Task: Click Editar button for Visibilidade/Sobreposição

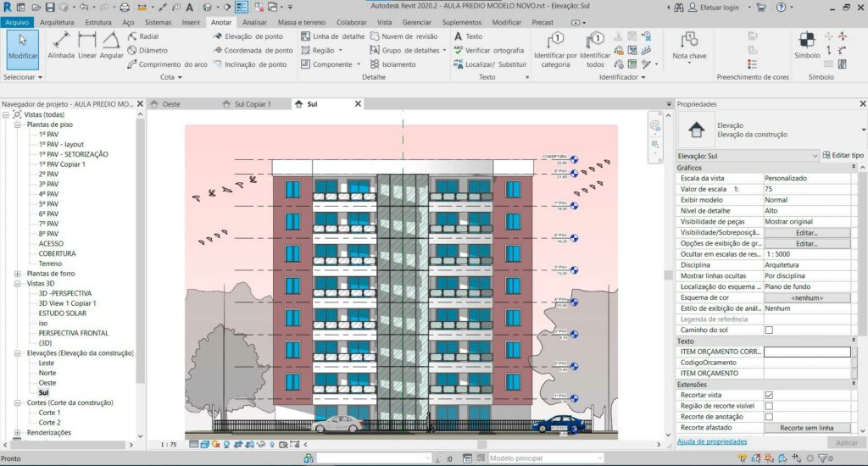Action: click(x=807, y=233)
